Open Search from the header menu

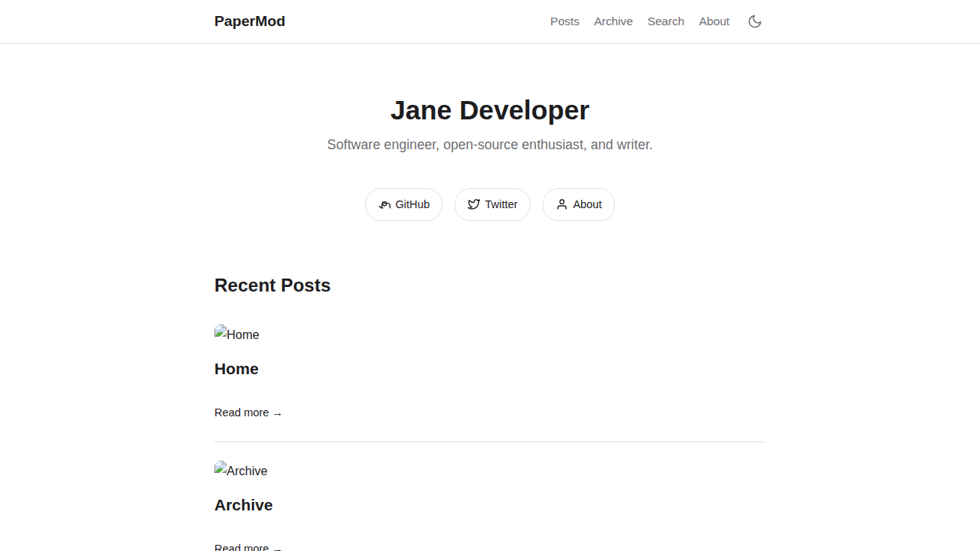(x=665, y=21)
